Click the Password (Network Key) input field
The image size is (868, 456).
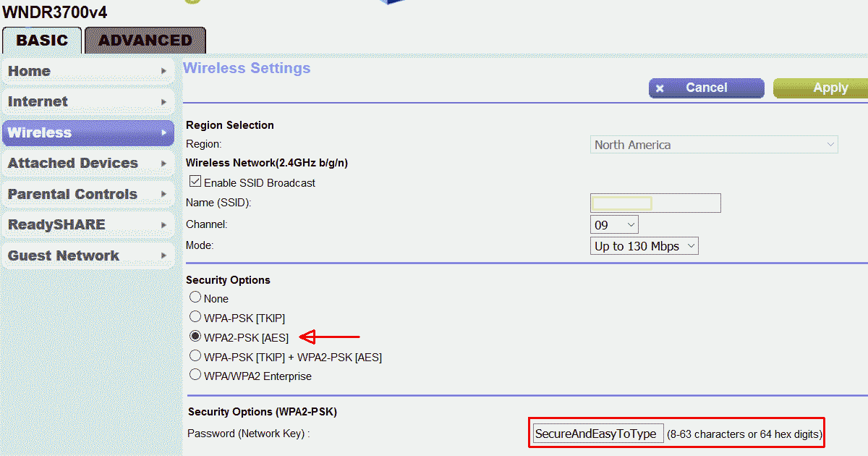[x=597, y=434]
